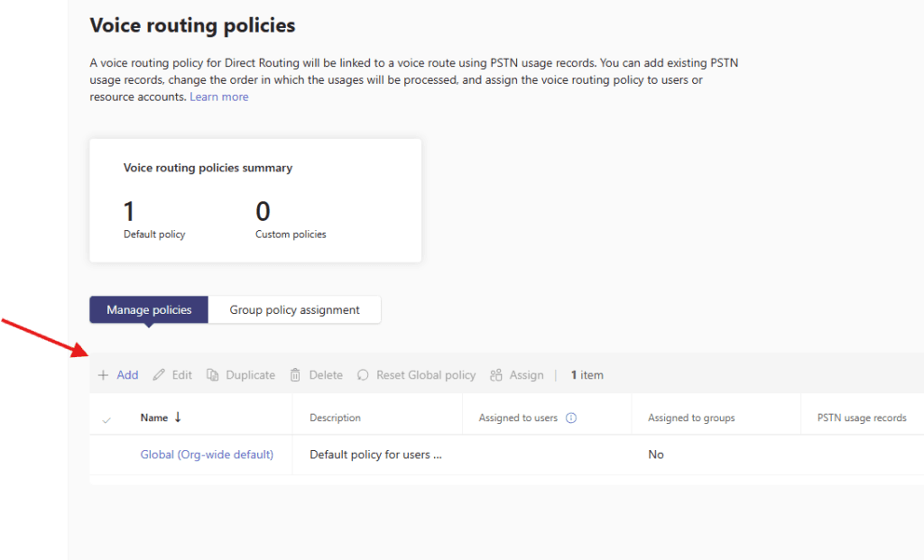Viewport: 924px width, 560px height.
Task: Click the plus icon to add a policy
Action: 103,375
